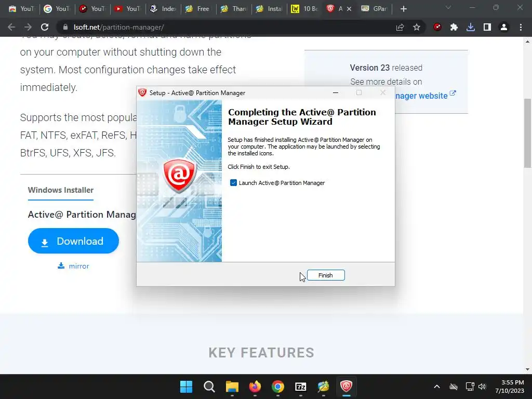Switch to the Instal tab
This screenshot has height=399, width=532.
(269, 9)
